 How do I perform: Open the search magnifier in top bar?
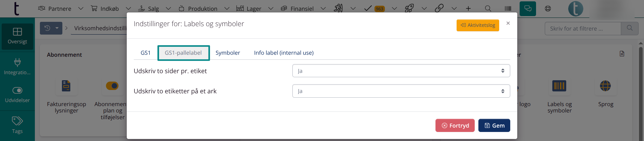click(488, 8)
